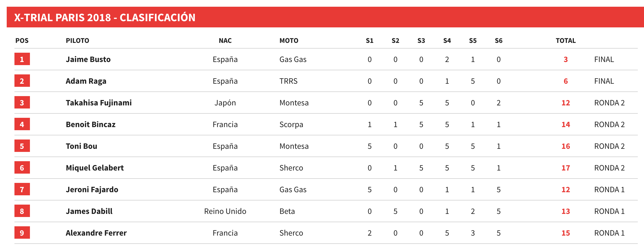
Task: Click Takahisa Fujinami's name
Action: pyautogui.click(x=99, y=103)
